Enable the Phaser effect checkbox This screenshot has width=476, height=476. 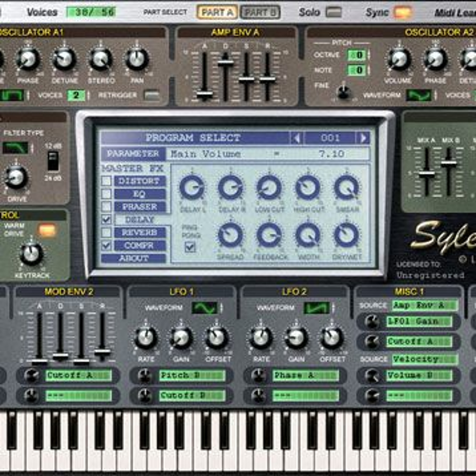(x=106, y=207)
